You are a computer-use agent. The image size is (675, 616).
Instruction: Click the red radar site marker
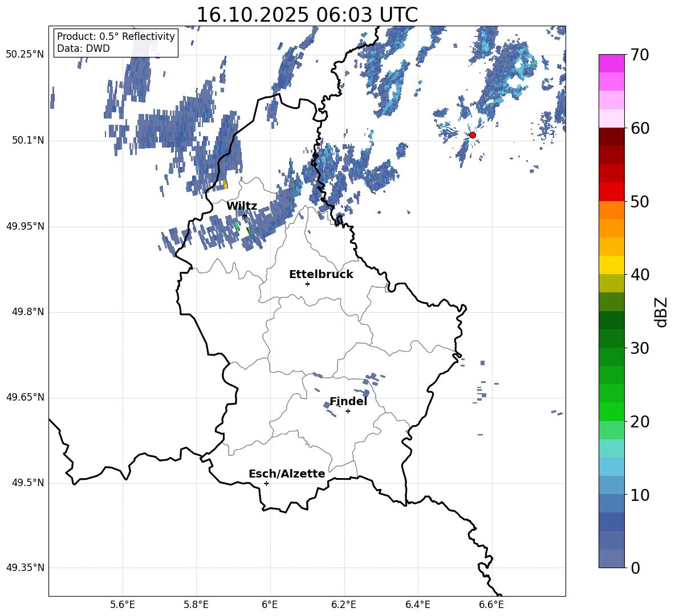[x=472, y=135]
